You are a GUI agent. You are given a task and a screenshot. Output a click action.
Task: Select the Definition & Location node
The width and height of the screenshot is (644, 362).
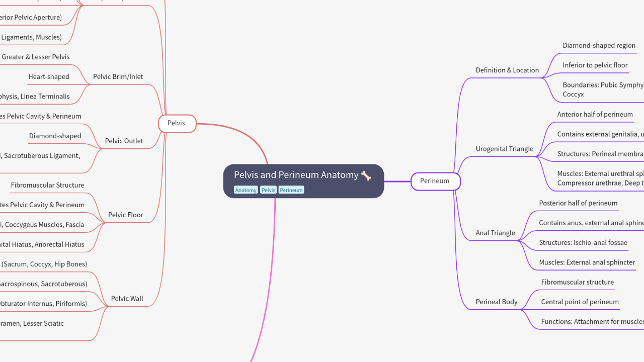[507, 70]
